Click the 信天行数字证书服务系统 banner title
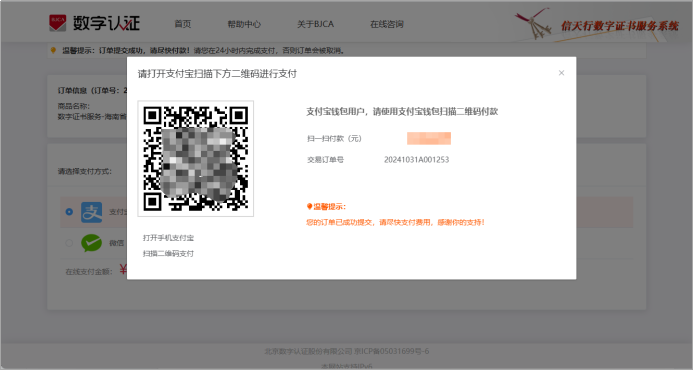Viewport: 694px width, 371px height. pos(620,26)
